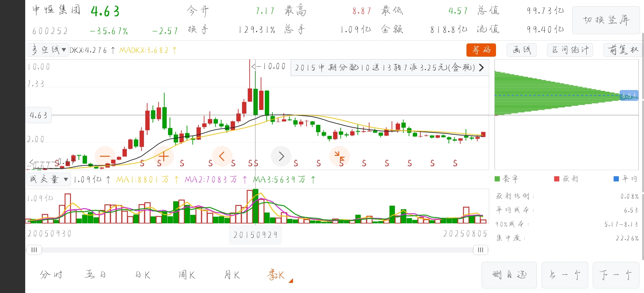
Task: Open dividend notice details chevron
Action: click(x=481, y=68)
